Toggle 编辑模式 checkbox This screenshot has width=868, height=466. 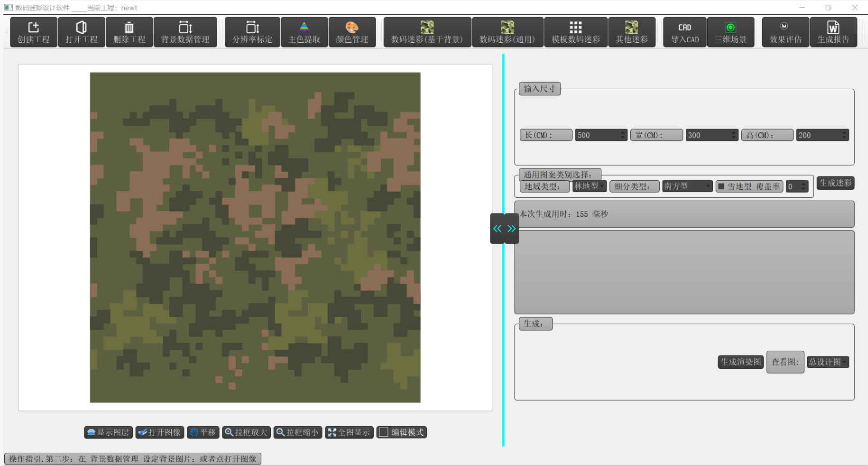(384, 432)
